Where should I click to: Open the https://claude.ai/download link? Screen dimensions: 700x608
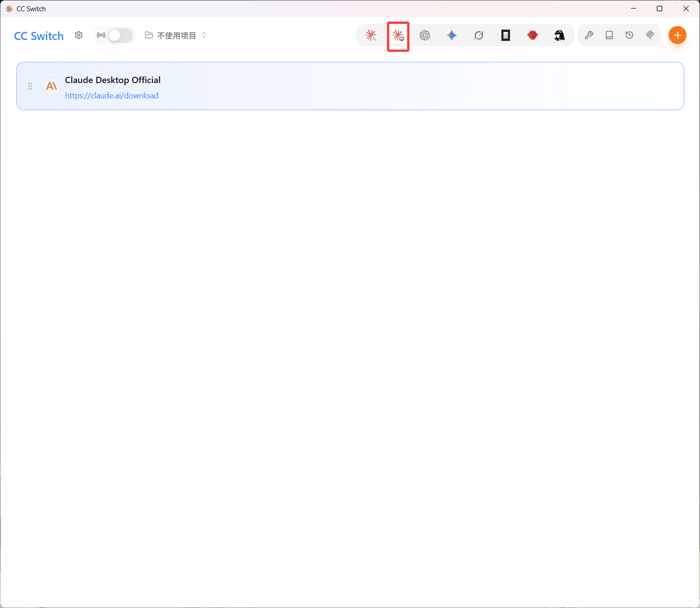112,96
